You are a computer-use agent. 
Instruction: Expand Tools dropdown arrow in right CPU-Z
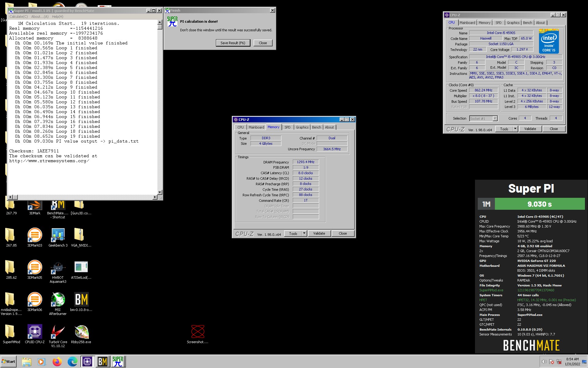[515, 129]
